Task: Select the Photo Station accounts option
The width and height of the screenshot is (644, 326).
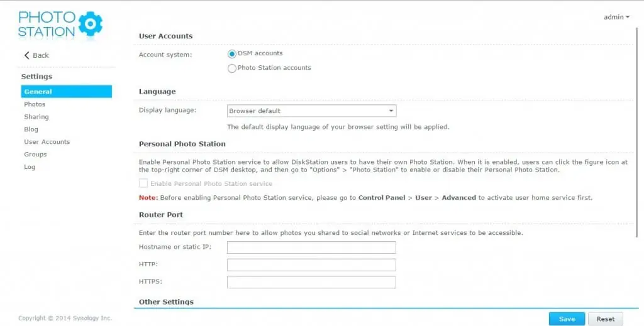Action: click(x=232, y=68)
